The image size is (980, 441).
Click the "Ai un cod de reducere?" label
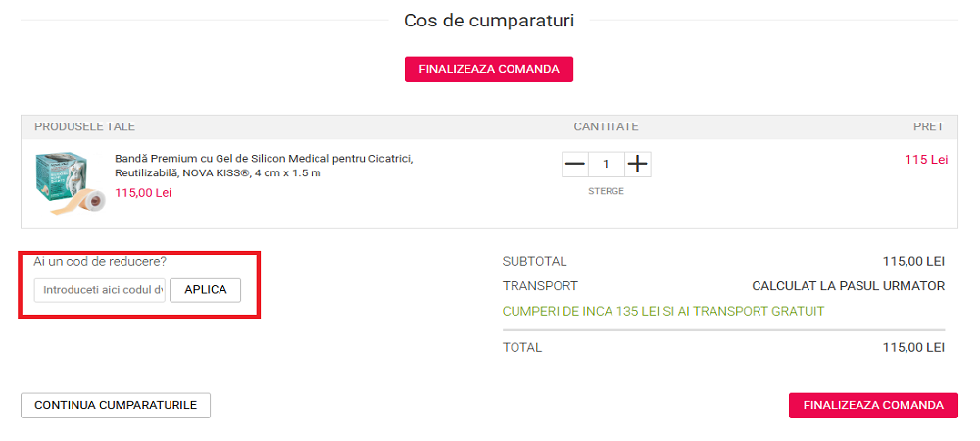[x=100, y=262]
